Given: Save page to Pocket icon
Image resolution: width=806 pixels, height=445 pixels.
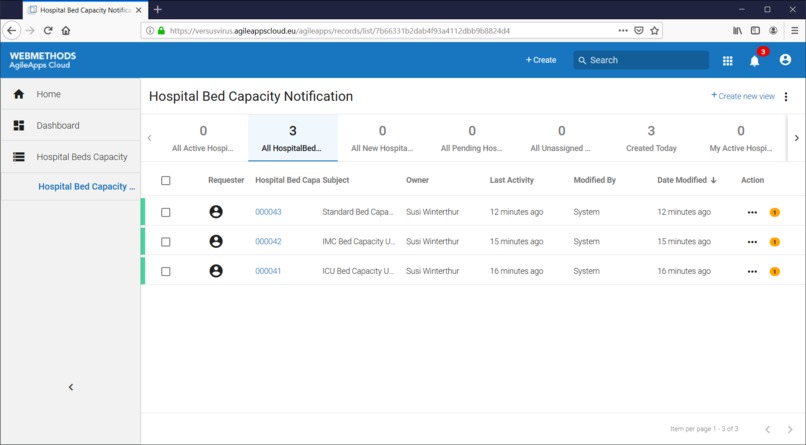Looking at the screenshot, I should point(638,30).
